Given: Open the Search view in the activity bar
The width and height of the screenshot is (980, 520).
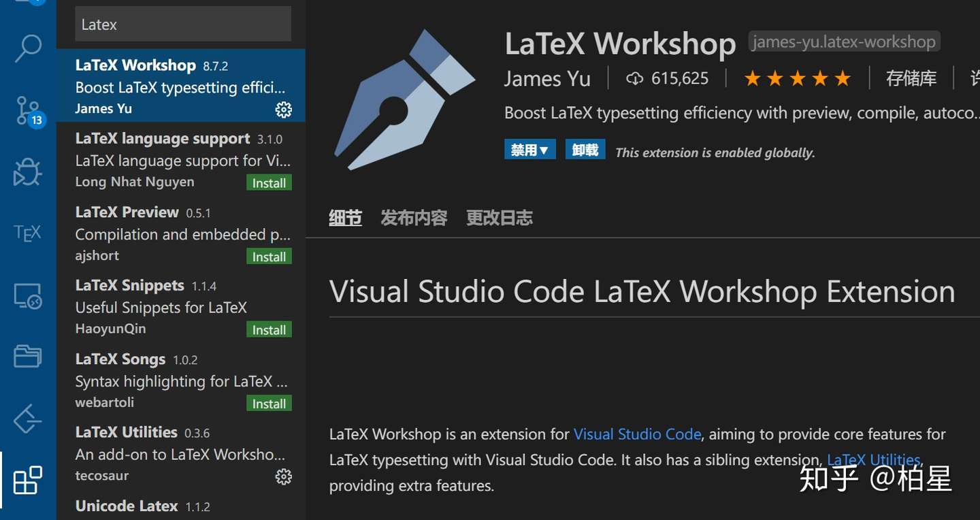Looking at the screenshot, I should pyautogui.click(x=27, y=49).
